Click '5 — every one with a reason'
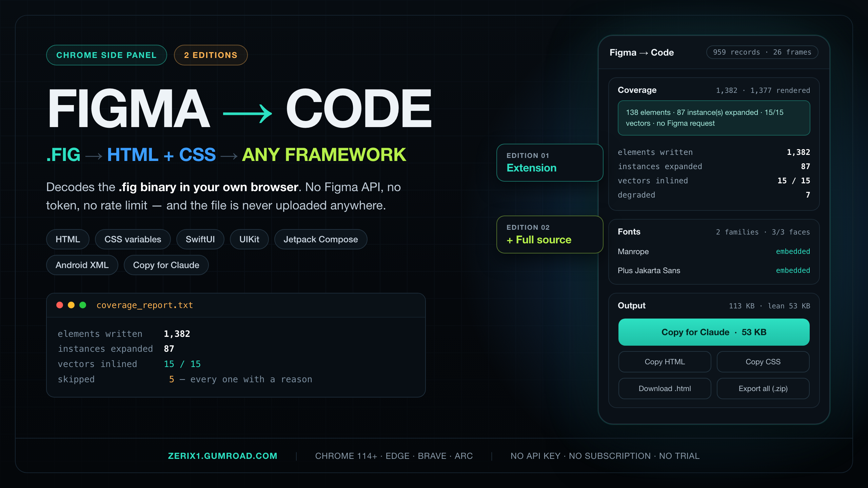This screenshot has width=868, height=488. (x=240, y=379)
